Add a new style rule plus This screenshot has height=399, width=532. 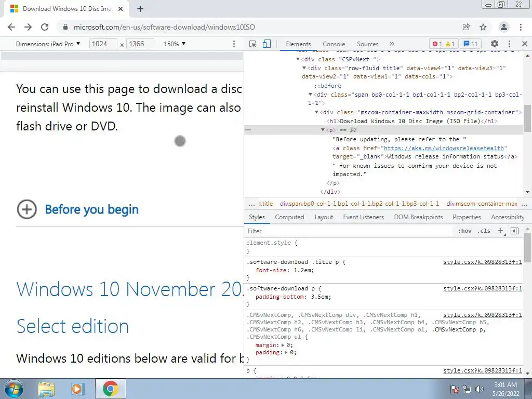[x=500, y=231]
